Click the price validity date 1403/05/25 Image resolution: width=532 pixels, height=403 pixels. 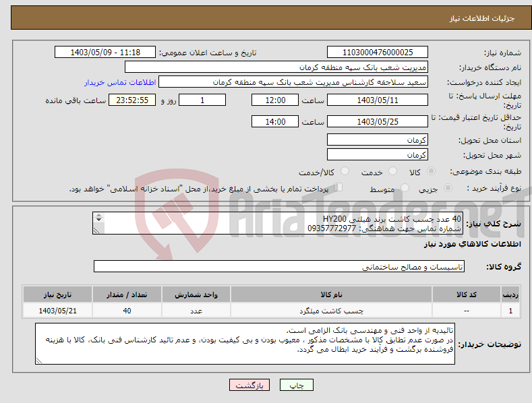point(378,121)
